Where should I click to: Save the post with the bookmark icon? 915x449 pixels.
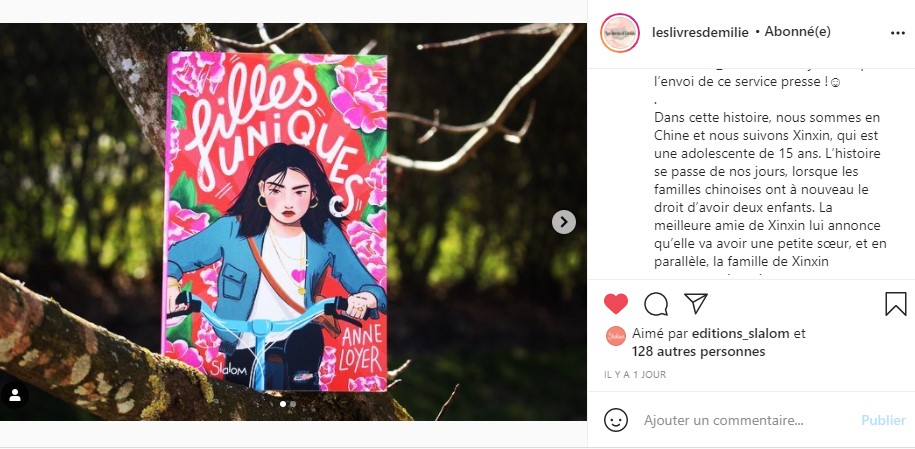[895, 304]
